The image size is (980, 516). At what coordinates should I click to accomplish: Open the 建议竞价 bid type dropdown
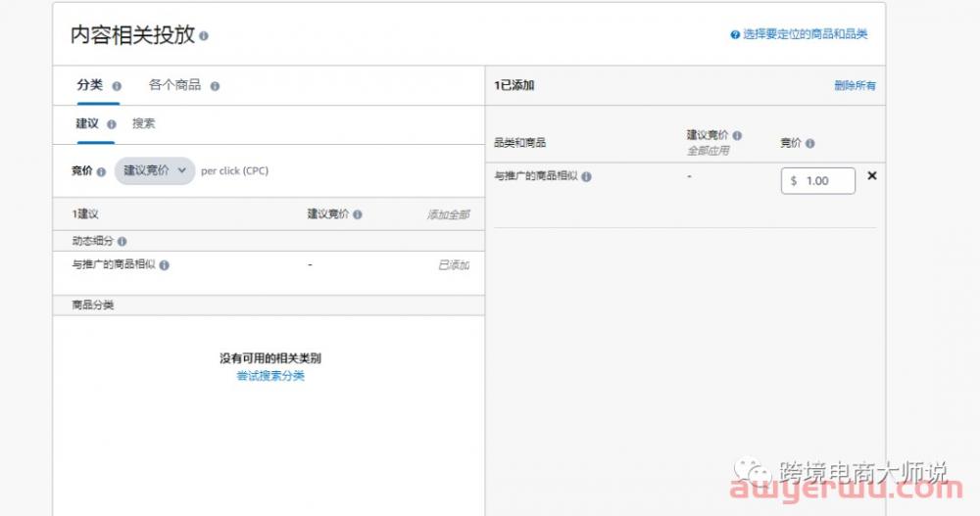(155, 170)
